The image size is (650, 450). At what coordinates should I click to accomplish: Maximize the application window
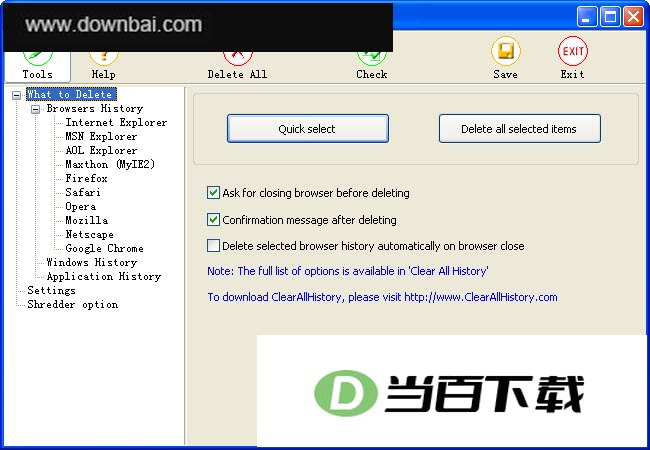pos(610,17)
